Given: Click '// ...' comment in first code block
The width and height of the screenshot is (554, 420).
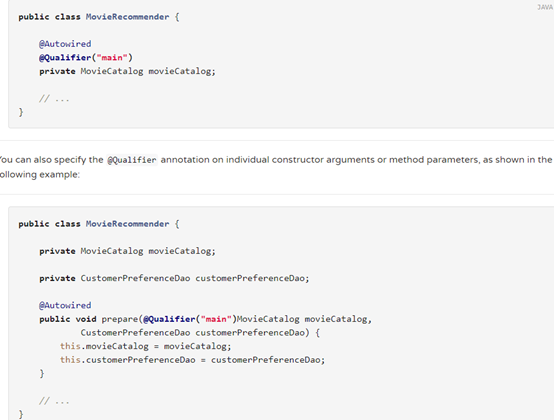Looking at the screenshot, I should (54, 99).
